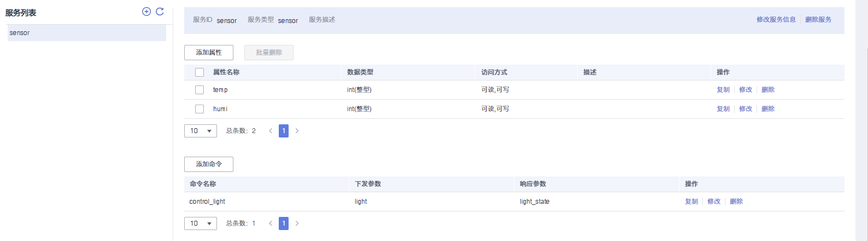Viewport: 868px width, 241px height.
Task: Copy the temp property
Action: (x=723, y=90)
